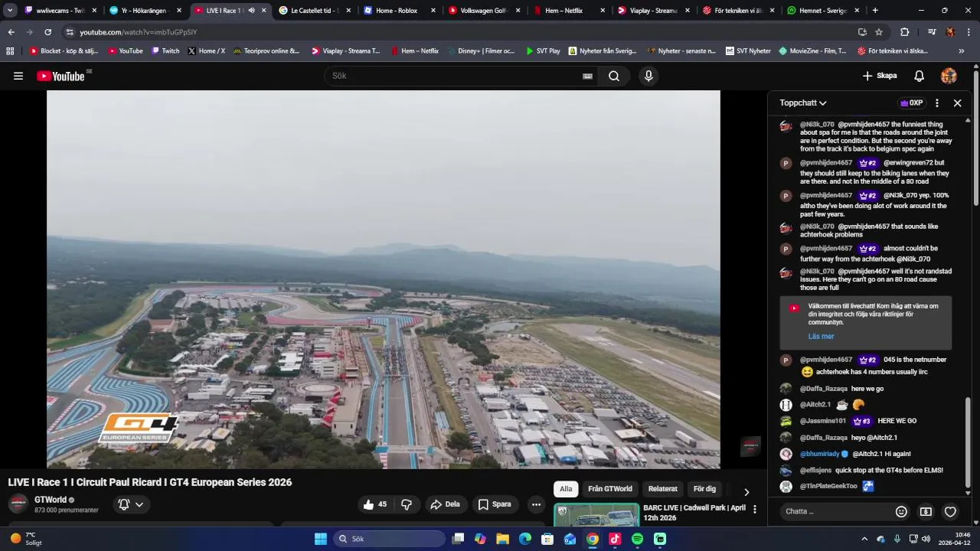Open the Blocket bookmark
980x551 pixels.
[64, 51]
